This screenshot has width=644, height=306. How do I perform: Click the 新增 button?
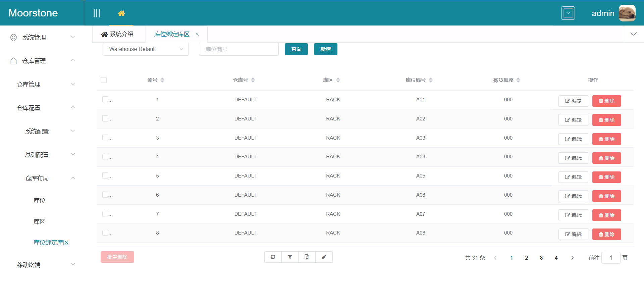(x=325, y=49)
